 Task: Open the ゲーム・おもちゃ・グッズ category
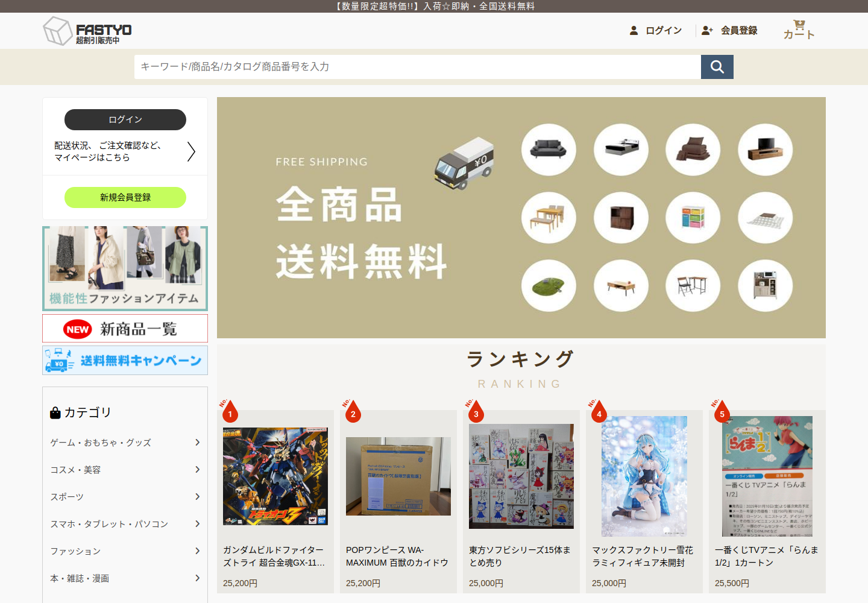coord(101,443)
